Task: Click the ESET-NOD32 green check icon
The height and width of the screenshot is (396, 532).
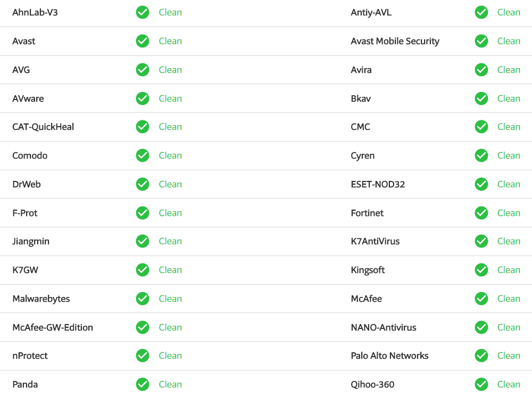Action: click(x=481, y=184)
